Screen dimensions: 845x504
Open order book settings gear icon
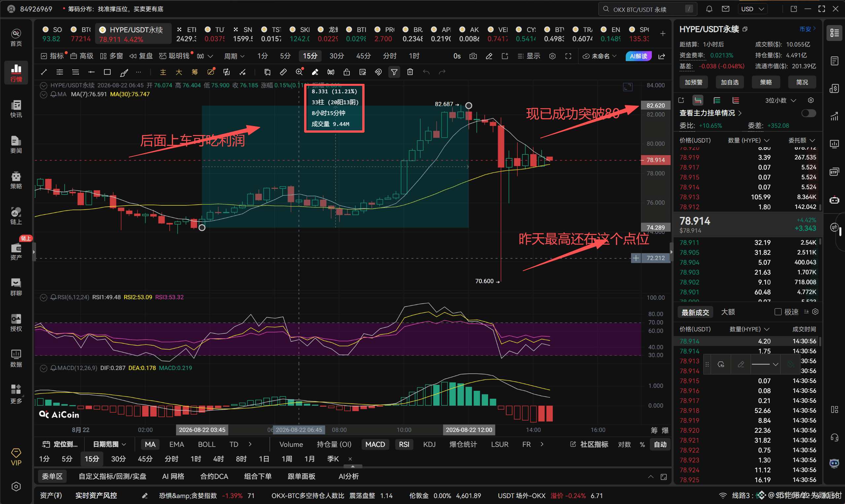tap(811, 100)
